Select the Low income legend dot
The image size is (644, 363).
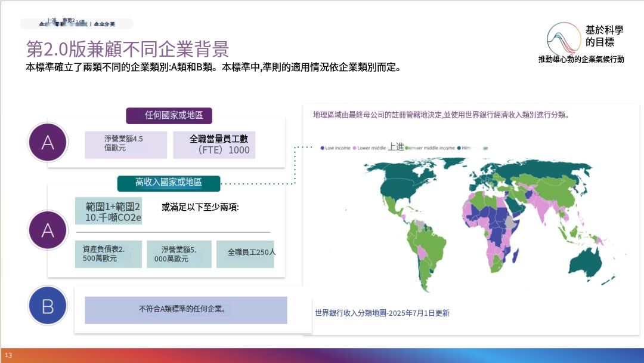pos(323,148)
